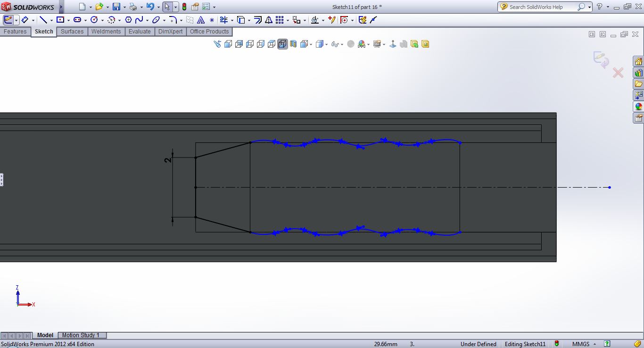
Task: Click the Save icon
Action: coord(116,7)
